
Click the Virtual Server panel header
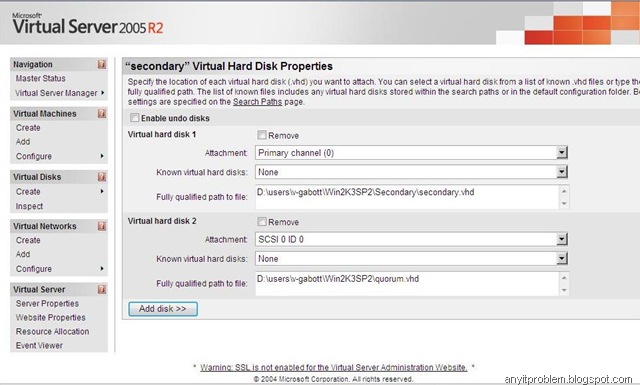pyautogui.click(x=59, y=289)
